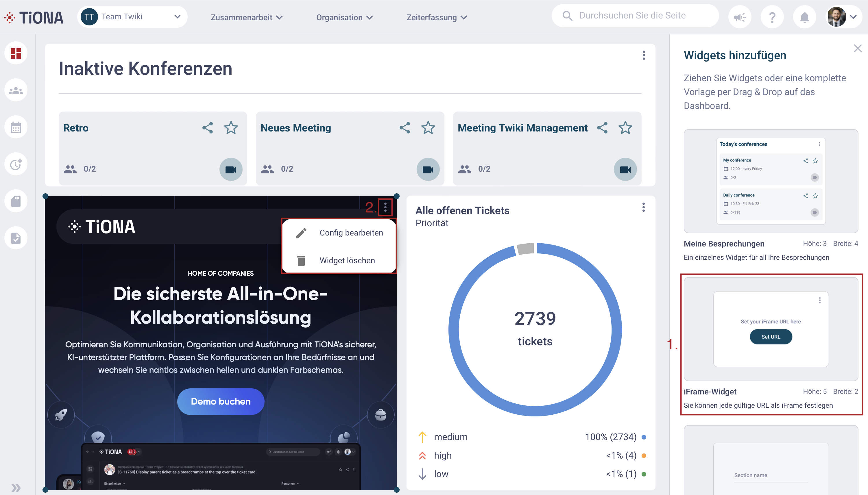Select Config bearbeiten from the widget menu

339,233
